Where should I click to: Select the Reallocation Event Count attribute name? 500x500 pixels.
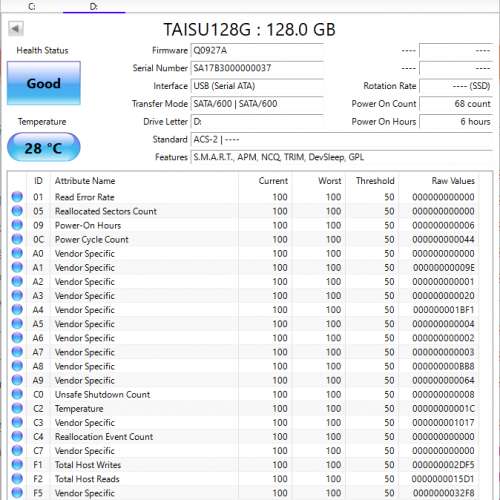[104, 437]
